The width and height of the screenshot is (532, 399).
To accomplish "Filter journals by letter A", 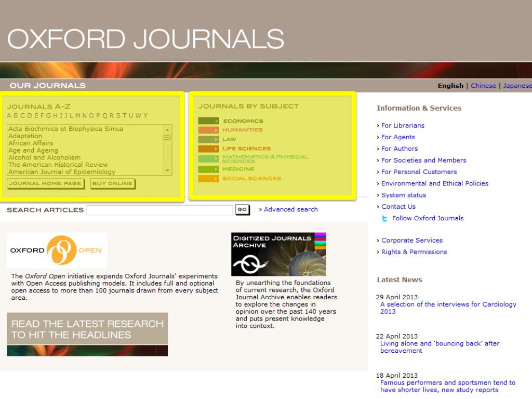I will (9, 116).
